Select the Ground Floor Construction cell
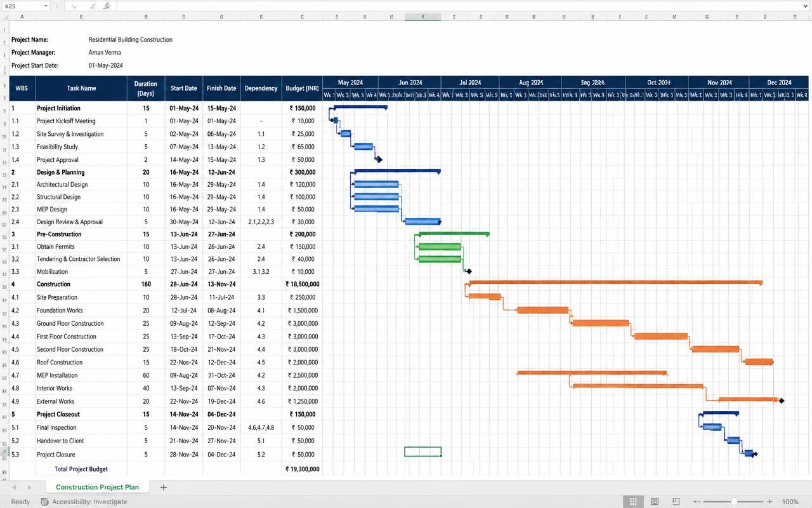The width and height of the screenshot is (812, 508). click(81, 323)
